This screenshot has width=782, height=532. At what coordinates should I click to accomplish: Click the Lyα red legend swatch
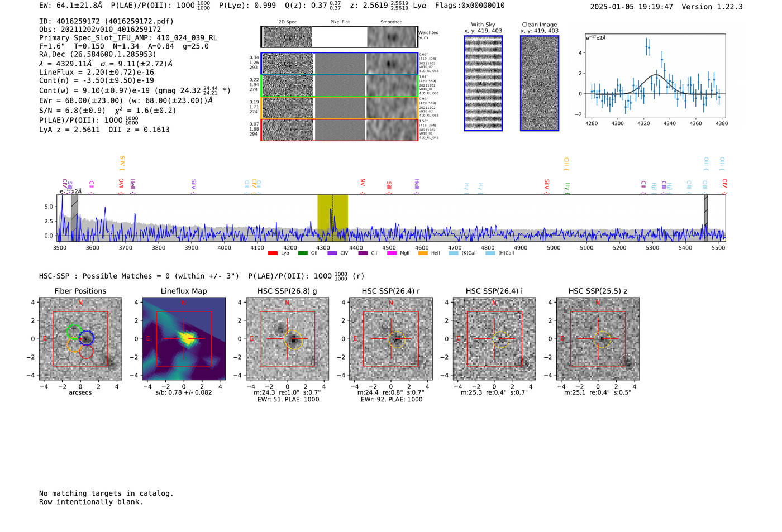pyautogui.click(x=273, y=253)
